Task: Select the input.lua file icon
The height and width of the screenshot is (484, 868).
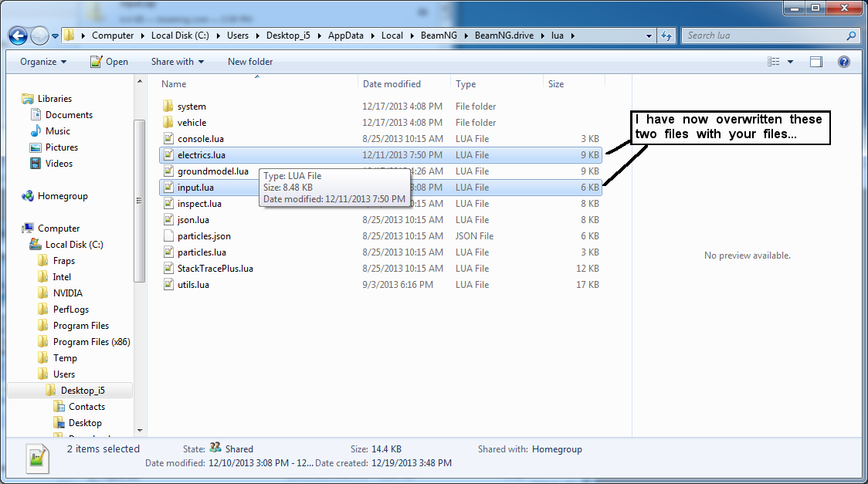Action: coord(168,188)
